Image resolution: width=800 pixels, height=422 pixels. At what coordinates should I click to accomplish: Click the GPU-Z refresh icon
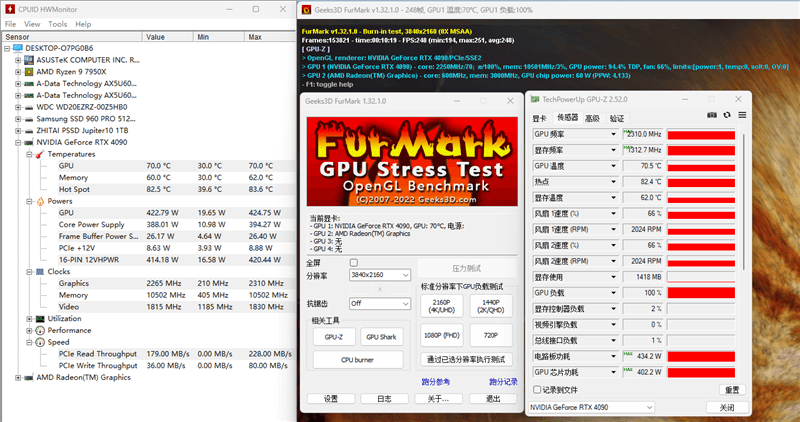(727, 115)
